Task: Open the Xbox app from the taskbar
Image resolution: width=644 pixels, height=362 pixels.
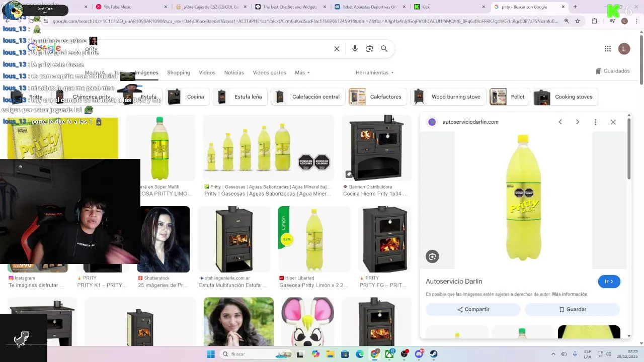Action: tap(389, 354)
